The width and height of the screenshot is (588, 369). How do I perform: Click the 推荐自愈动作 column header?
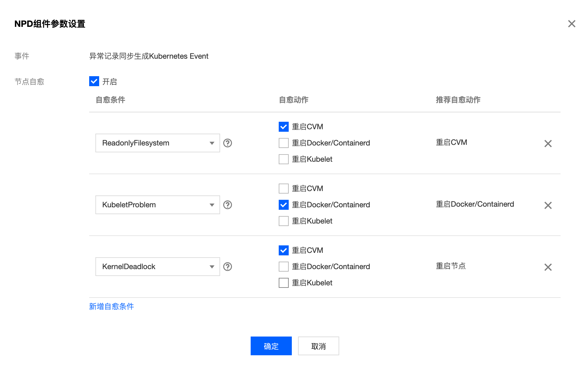pyautogui.click(x=458, y=100)
